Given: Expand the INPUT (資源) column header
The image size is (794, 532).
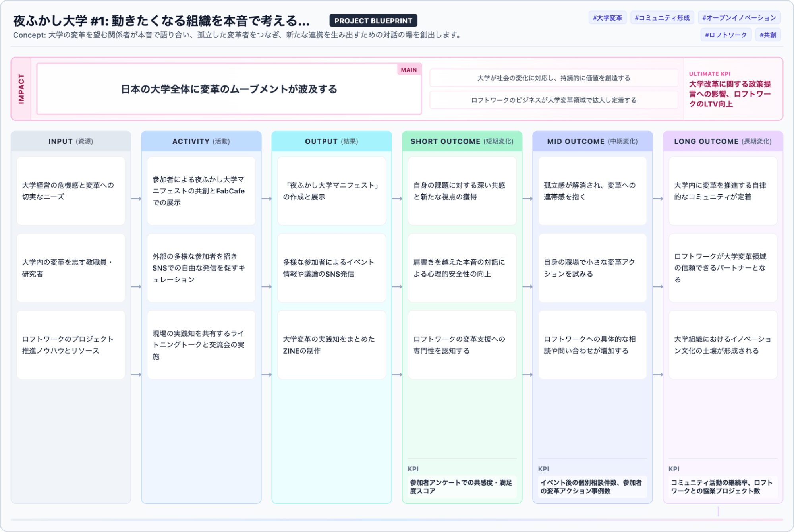Looking at the screenshot, I should coord(71,141).
